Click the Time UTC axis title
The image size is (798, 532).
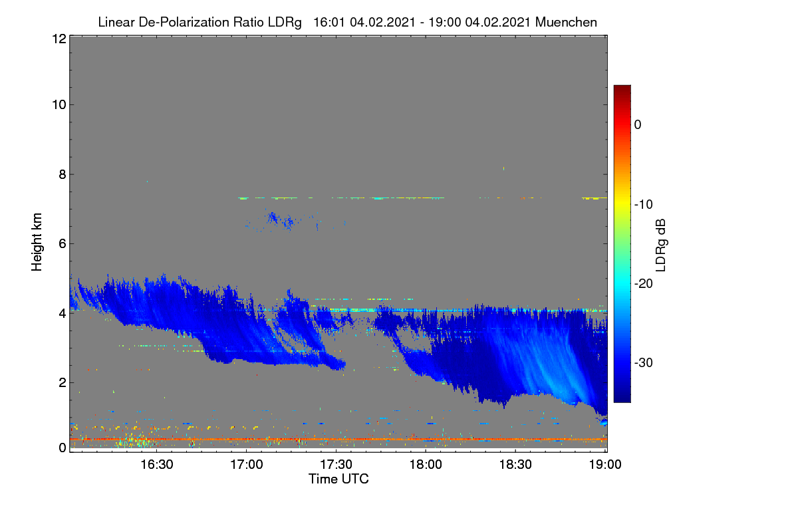click(x=338, y=479)
